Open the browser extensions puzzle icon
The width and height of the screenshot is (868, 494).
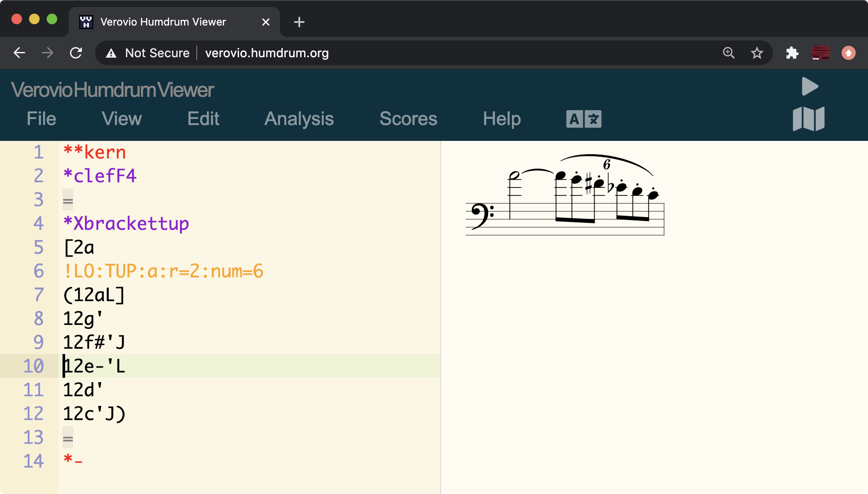coord(792,53)
